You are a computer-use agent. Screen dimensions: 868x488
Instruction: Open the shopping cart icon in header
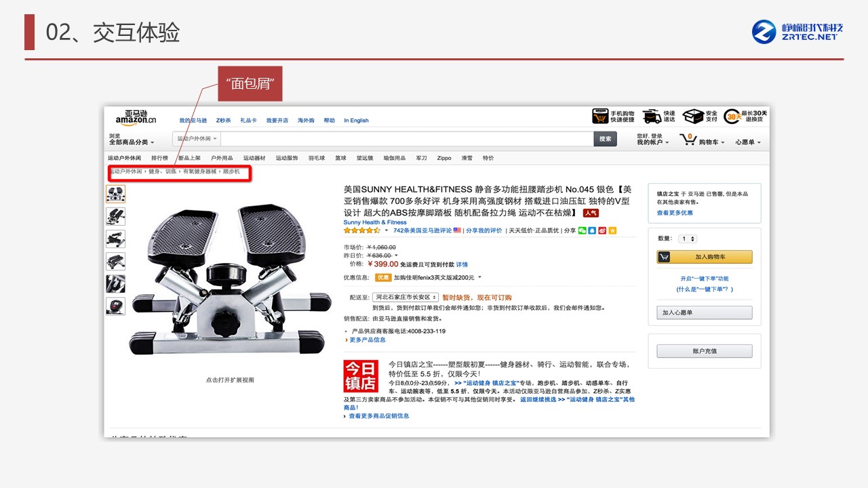click(x=688, y=139)
